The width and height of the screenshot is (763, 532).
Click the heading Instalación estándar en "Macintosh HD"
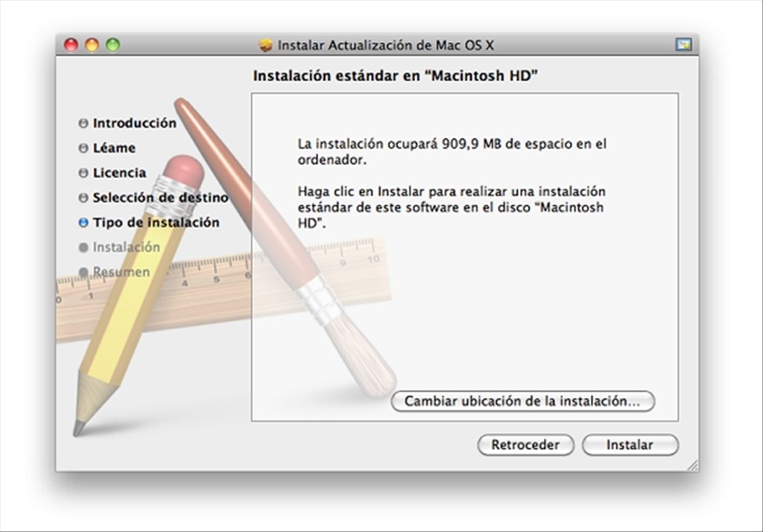[395, 75]
